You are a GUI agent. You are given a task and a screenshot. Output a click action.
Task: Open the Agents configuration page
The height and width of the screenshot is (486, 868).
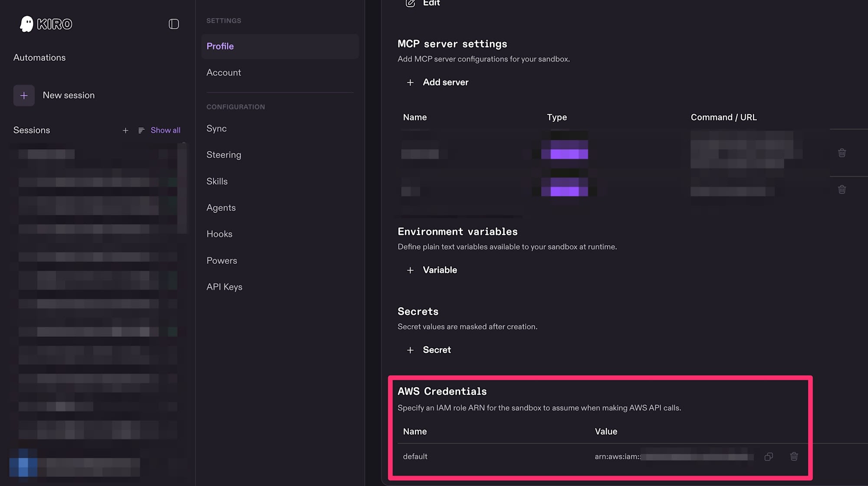point(221,208)
